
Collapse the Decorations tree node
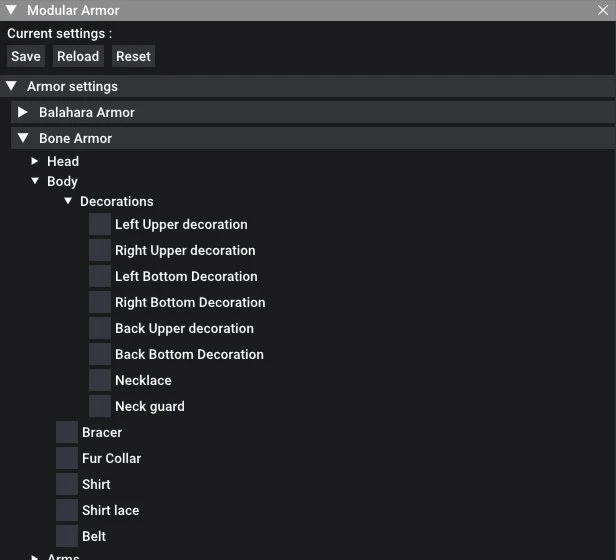68,201
